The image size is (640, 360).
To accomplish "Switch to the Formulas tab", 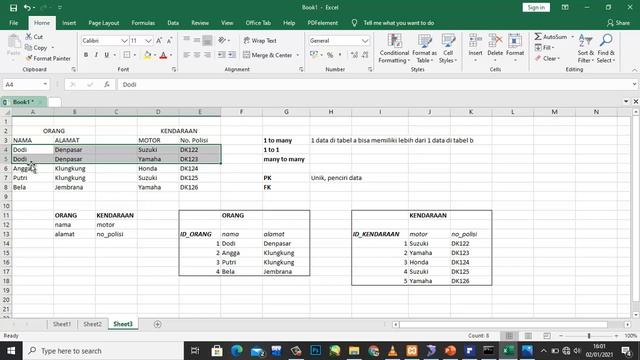I will [143, 23].
